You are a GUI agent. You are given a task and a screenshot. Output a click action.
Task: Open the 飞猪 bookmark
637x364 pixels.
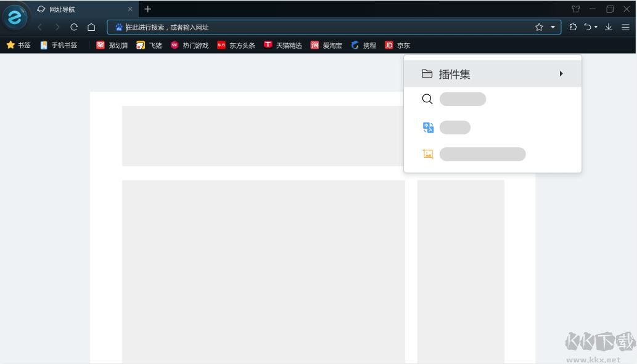149,45
